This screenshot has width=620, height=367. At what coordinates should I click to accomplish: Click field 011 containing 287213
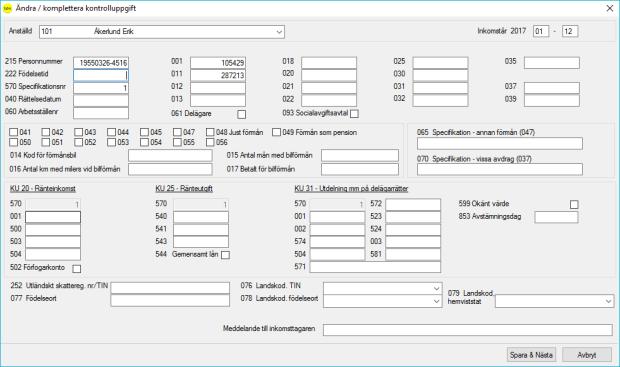(218, 75)
